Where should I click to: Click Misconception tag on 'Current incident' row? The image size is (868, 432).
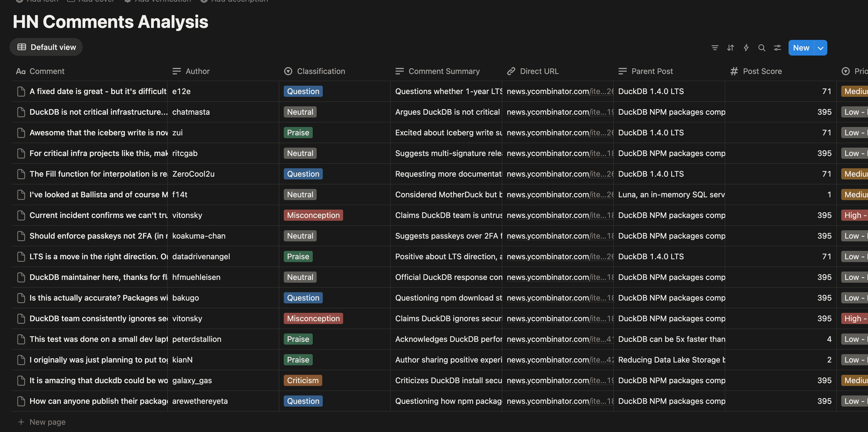point(313,215)
